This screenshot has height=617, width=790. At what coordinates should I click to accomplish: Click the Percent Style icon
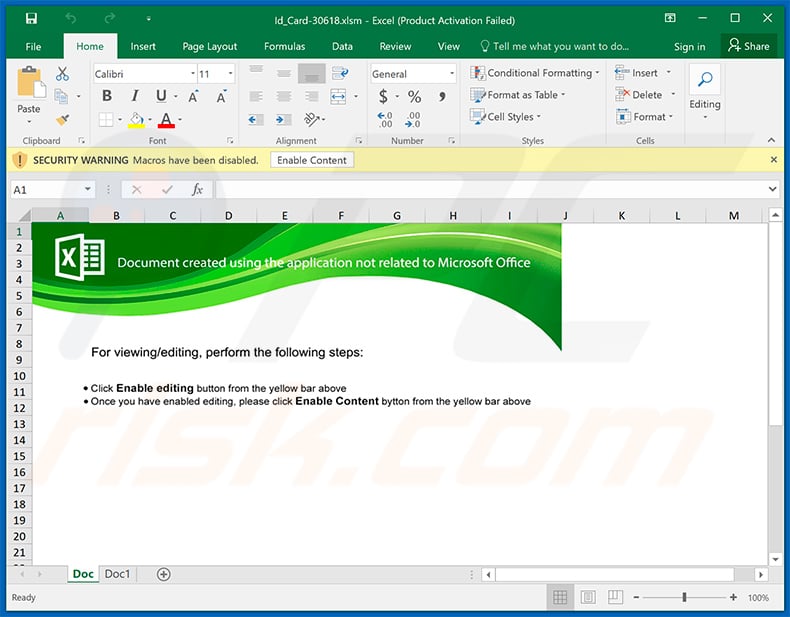pos(414,97)
